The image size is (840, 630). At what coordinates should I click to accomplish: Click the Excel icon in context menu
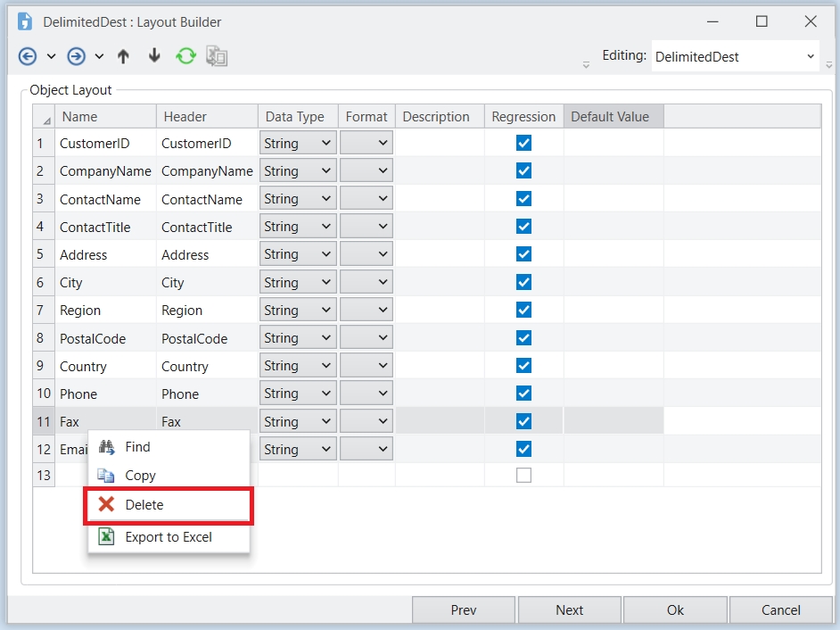(107, 537)
